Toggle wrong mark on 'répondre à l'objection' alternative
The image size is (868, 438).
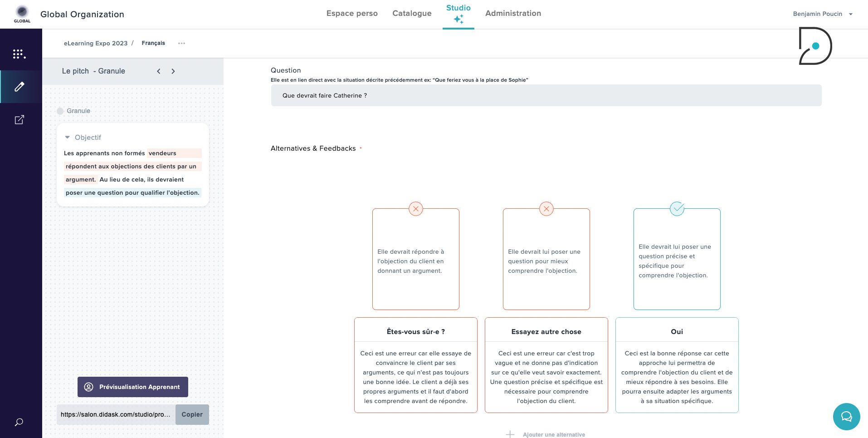click(x=416, y=209)
